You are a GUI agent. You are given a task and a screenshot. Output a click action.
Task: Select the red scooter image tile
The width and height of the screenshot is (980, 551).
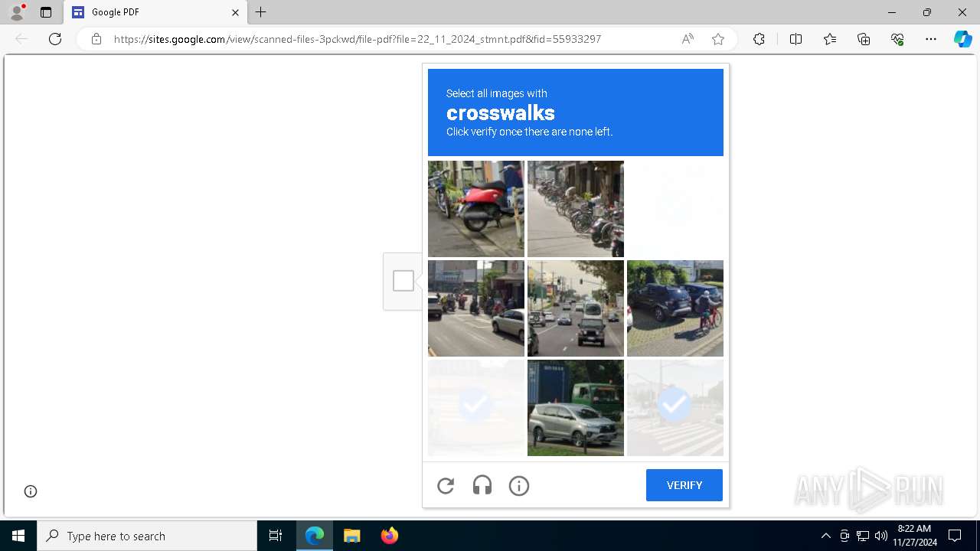476,209
